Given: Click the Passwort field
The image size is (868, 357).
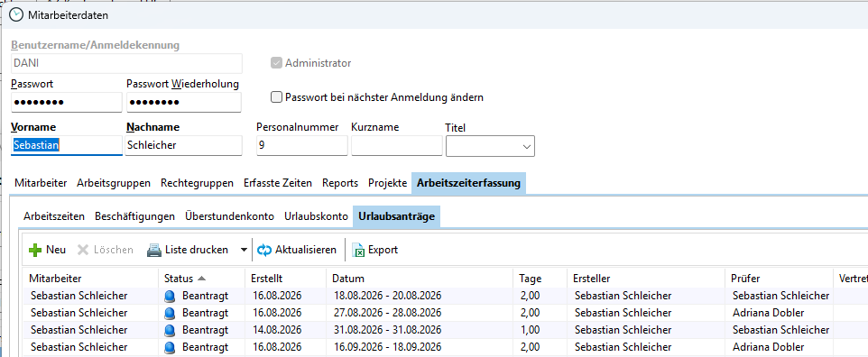Looking at the screenshot, I should coord(67,103).
